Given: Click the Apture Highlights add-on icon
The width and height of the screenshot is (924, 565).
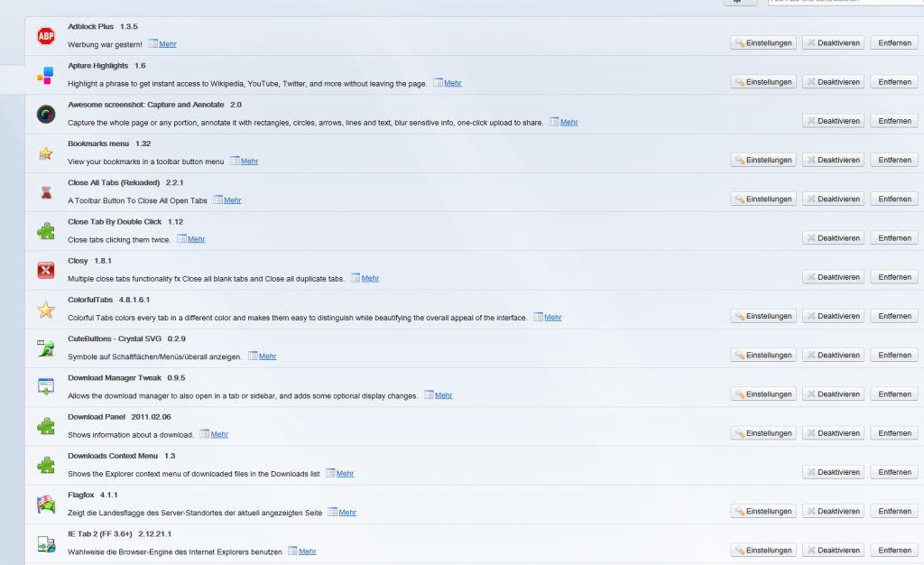Looking at the screenshot, I should pyautogui.click(x=46, y=75).
